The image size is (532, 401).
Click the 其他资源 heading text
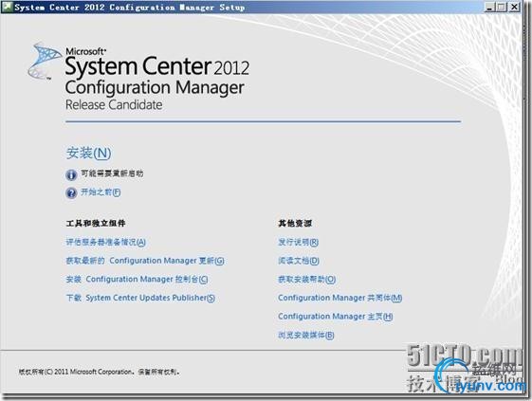click(x=295, y=223)
